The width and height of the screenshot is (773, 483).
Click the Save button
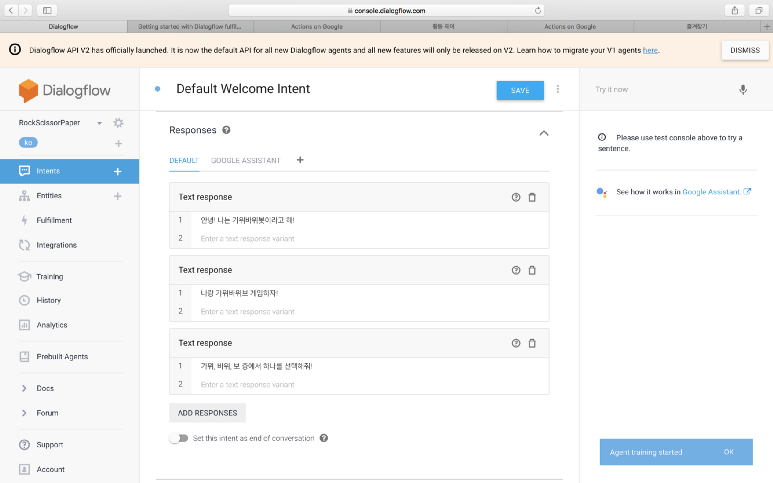click(520, 90)
